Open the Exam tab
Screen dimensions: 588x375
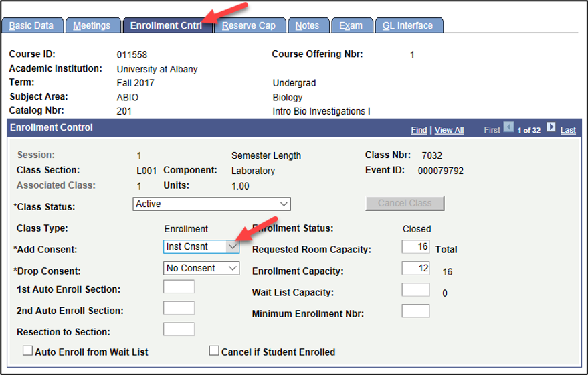[351, 25]
